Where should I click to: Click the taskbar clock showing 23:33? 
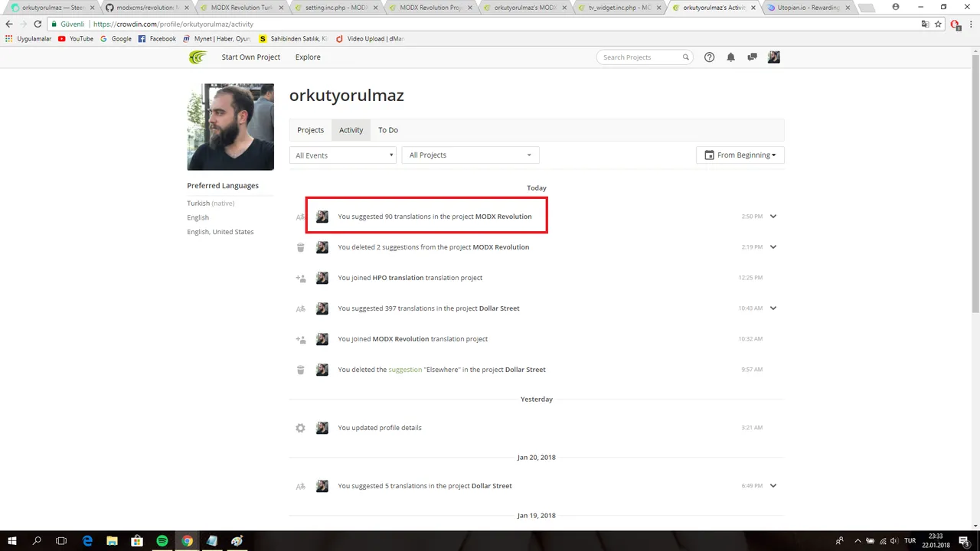936,541
